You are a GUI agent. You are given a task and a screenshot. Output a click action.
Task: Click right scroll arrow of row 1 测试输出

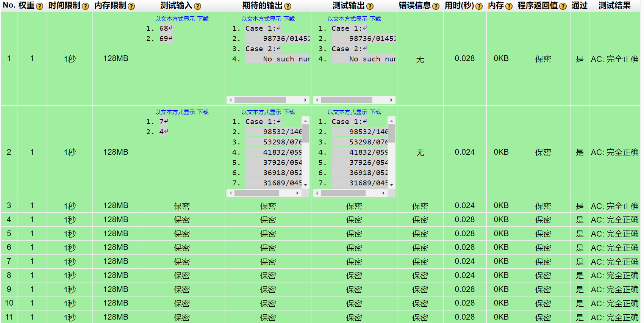tap(391, 100)
